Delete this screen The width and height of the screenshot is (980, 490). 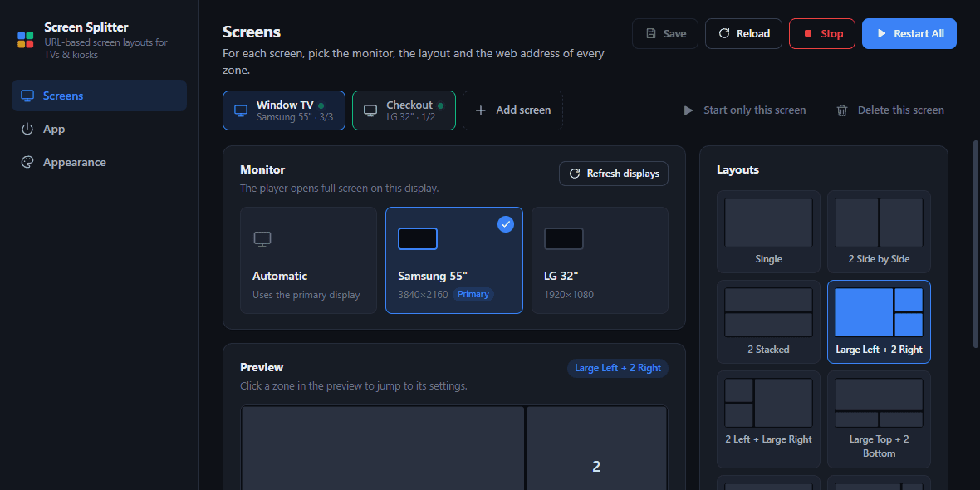point(890,110)
